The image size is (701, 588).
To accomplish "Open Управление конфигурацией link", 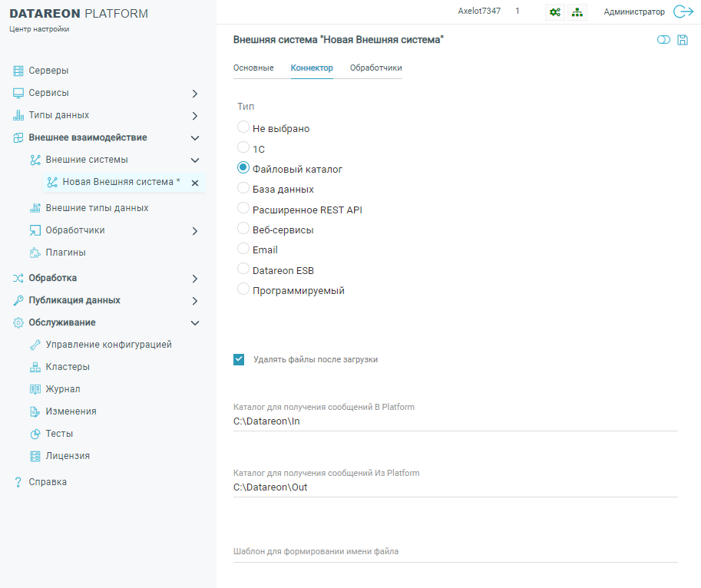I will tap(108, 345).
